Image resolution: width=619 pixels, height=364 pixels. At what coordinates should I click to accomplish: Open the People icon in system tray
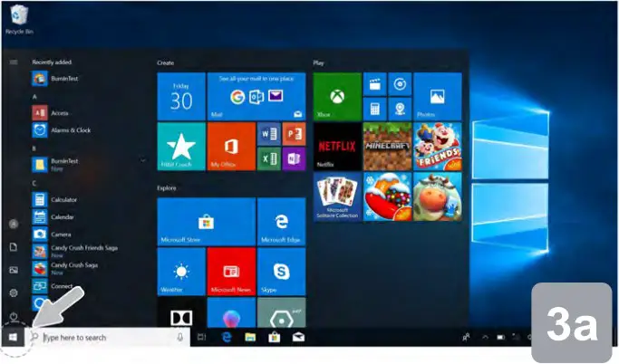[466, 337]
